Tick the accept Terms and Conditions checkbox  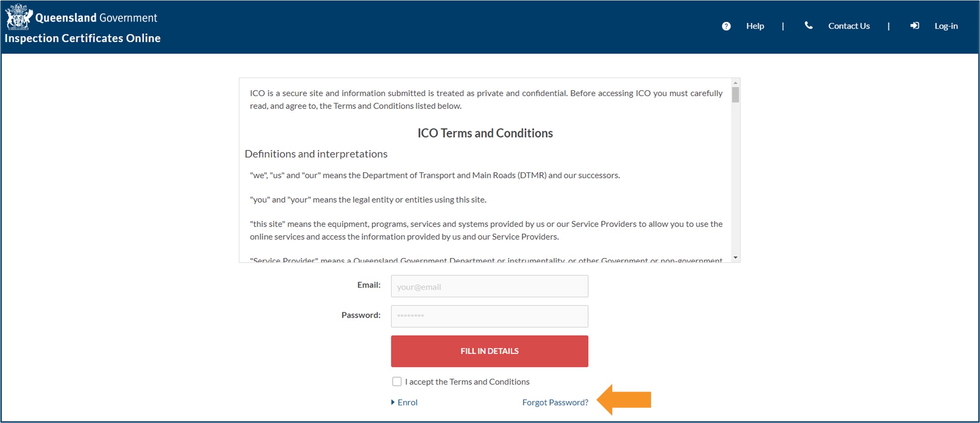coord(397,382)
